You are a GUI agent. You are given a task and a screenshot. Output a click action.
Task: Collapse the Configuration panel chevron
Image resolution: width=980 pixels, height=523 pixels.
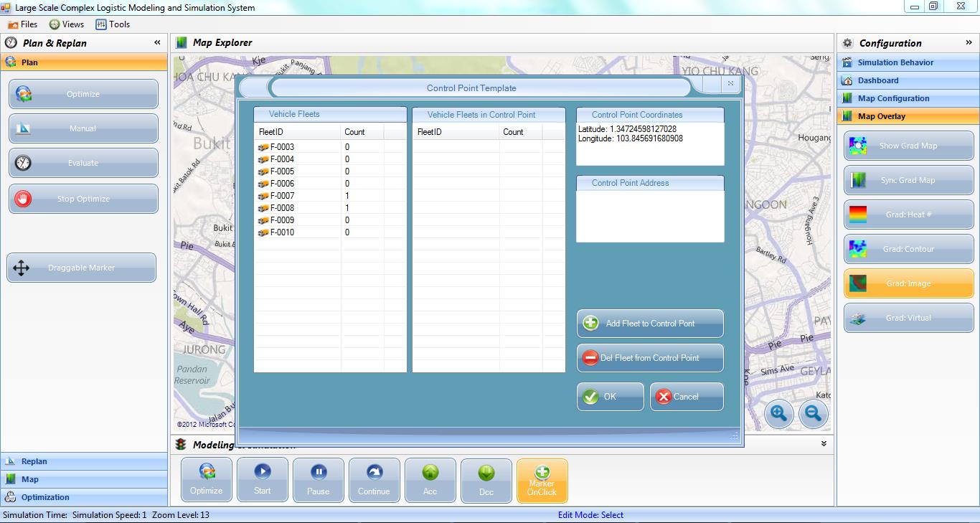[x=969, y=43]
